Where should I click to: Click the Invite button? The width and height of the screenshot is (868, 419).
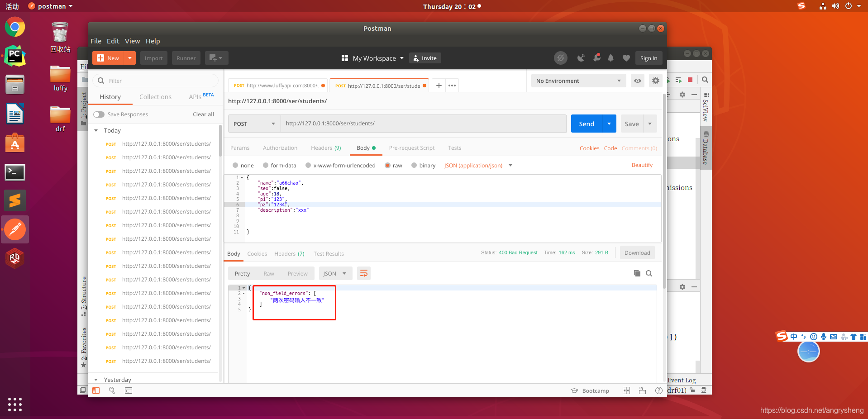(425, 58)
